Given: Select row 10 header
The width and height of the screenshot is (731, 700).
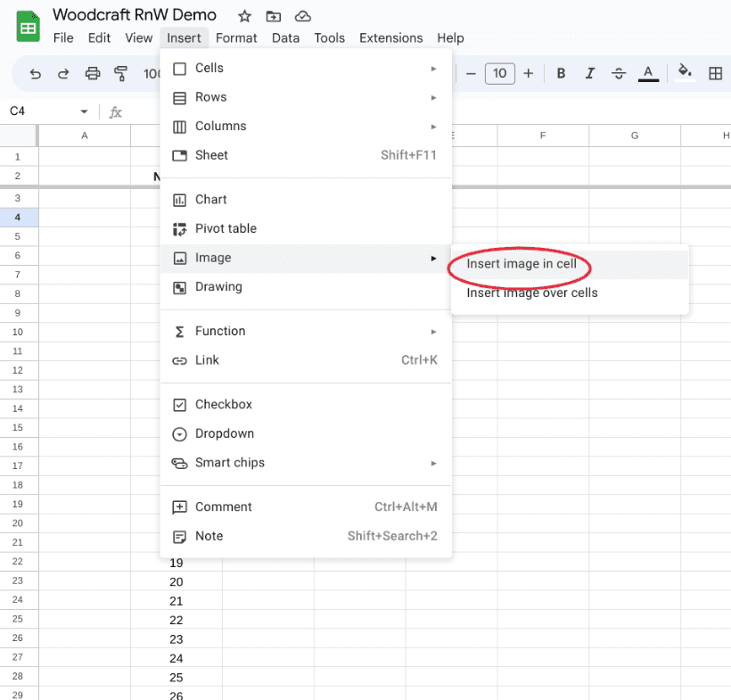Looking at the screenshot, I should point(19,332).
